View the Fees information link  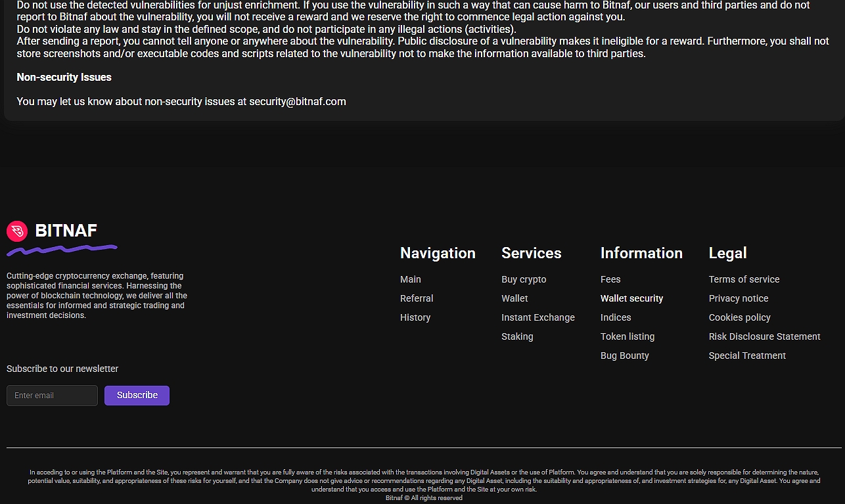610,279
